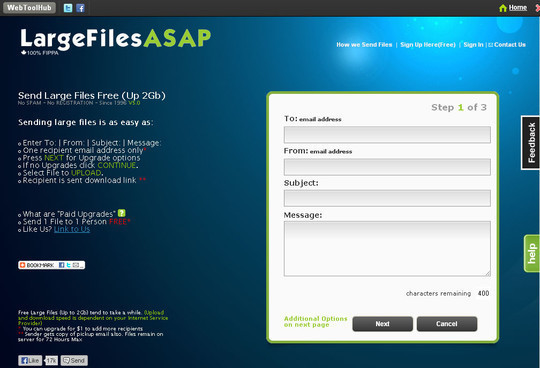Viewport: 540px width, 368px height.
Task: Open the Contact Us link
Action: (510, 45)
